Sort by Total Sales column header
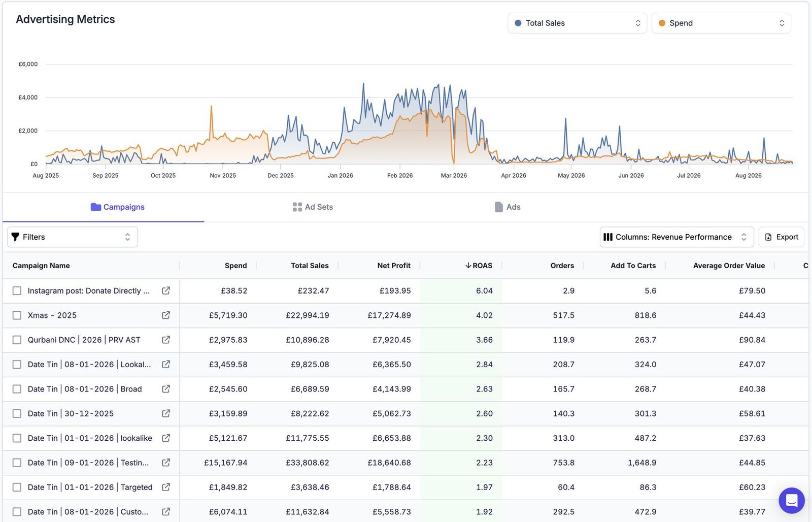812x522 pixels. (310, 266)
